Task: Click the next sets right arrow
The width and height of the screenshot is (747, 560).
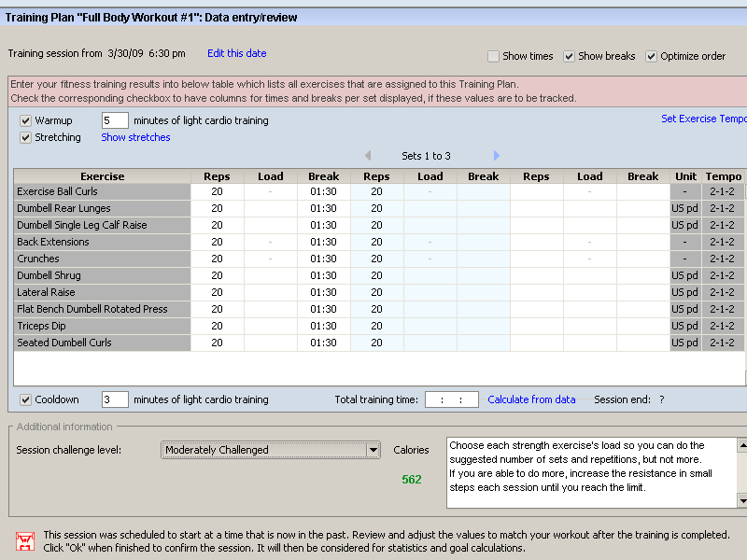Action: pos(497,156)
